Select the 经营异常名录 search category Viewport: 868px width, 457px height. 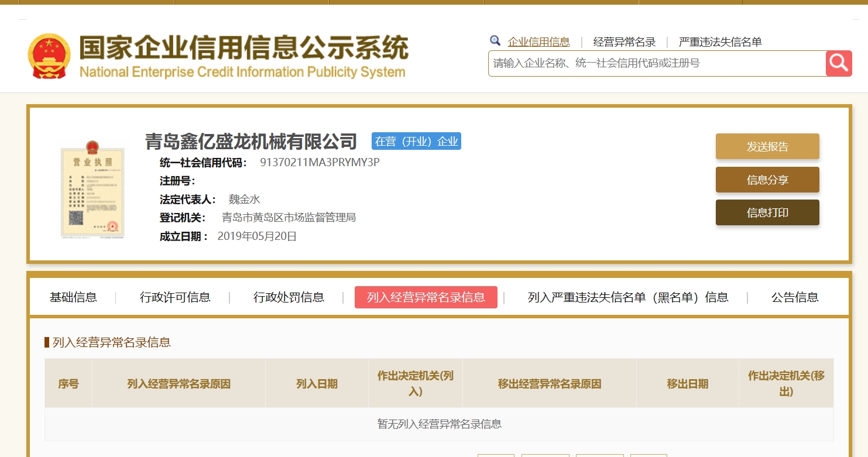tap(625, 42)
